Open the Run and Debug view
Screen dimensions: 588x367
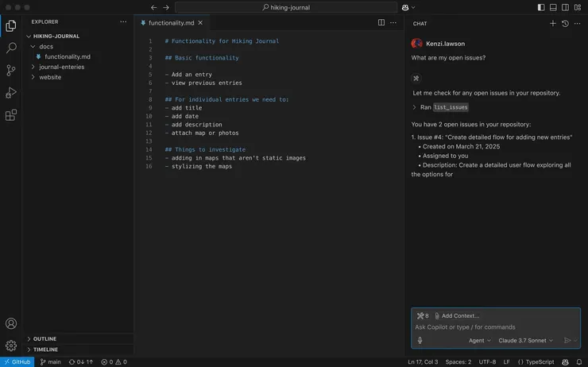click(11, 93)
